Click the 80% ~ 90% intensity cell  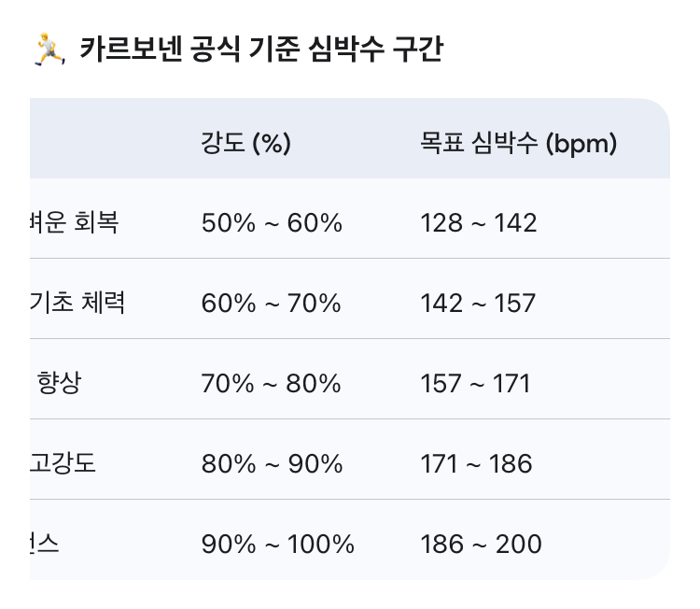(x=272, y=463)
